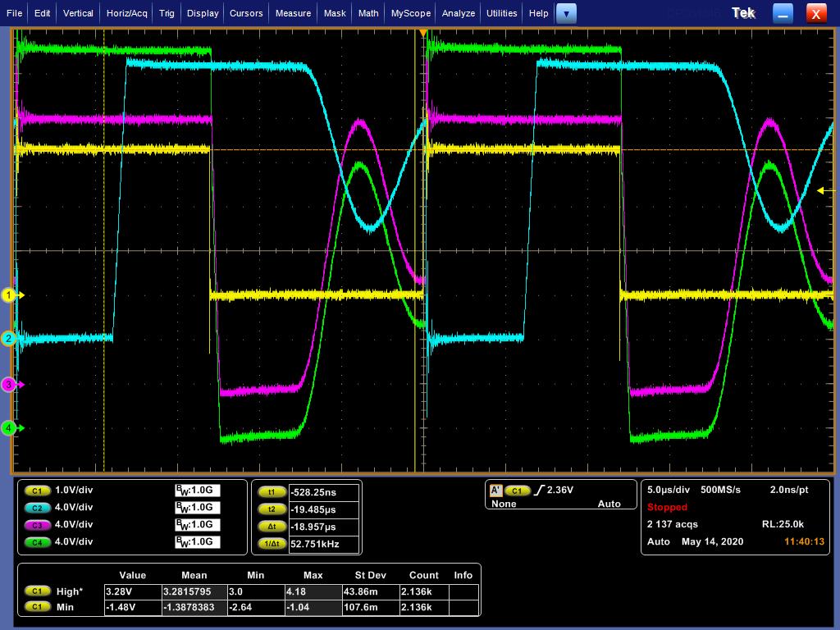Open the Measure menu

(x=293, y=13)
